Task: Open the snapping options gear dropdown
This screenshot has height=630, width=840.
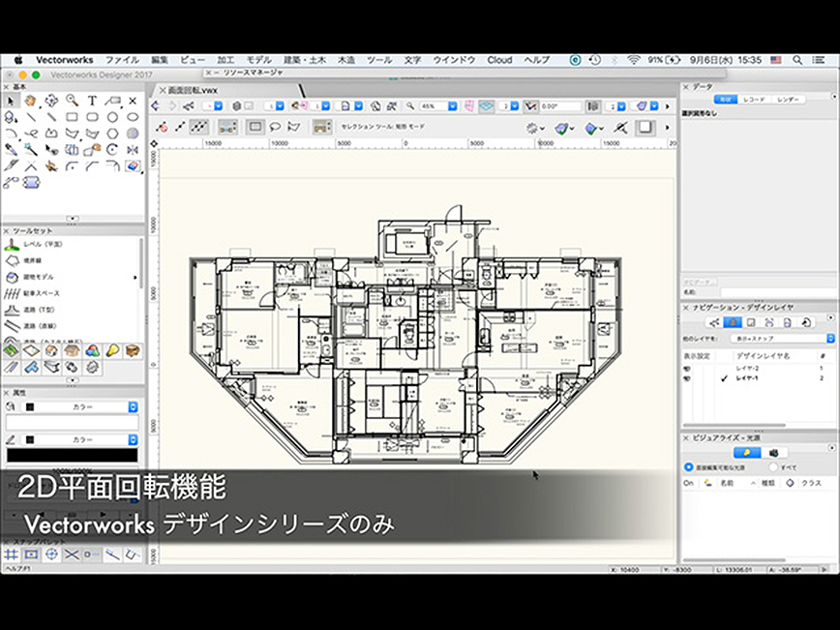Action: (x=534, y=128)
